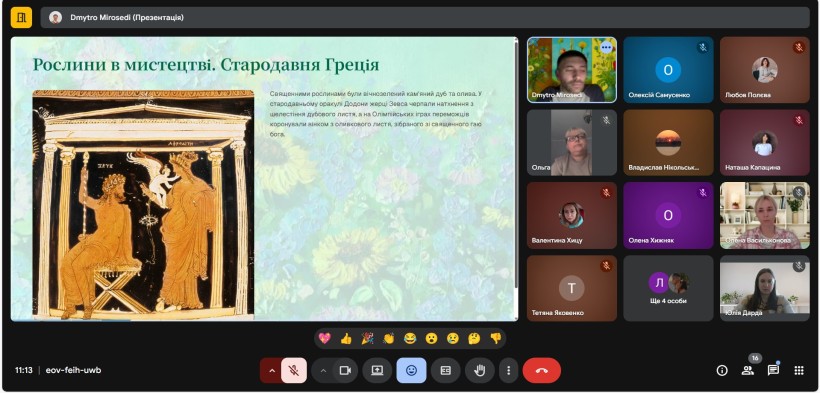The width and height of the screenshot is (820, 393).
Task: Turn on captions
Action: click(446, 370)
